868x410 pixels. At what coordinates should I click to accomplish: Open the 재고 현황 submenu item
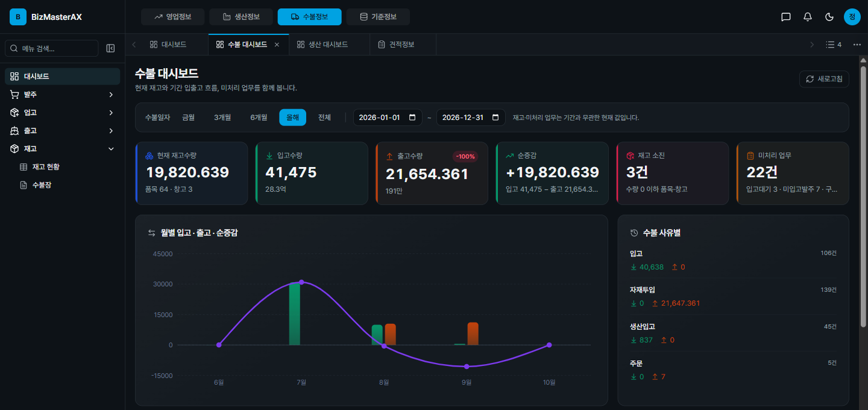(x=68, y=167)
